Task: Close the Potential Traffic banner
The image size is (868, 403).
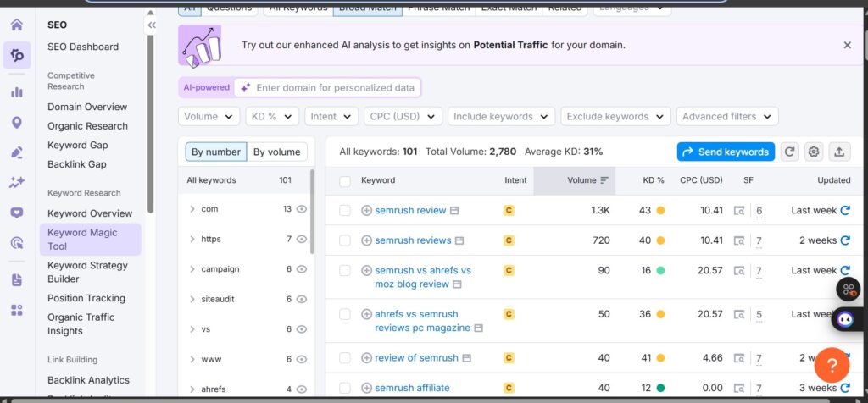Action: coord(847,46)
